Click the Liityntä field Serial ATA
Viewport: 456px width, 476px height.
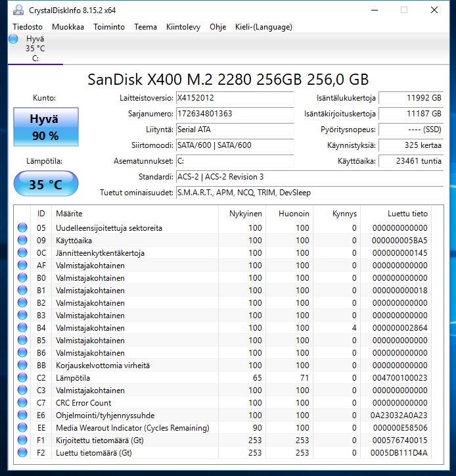point(235,130)
